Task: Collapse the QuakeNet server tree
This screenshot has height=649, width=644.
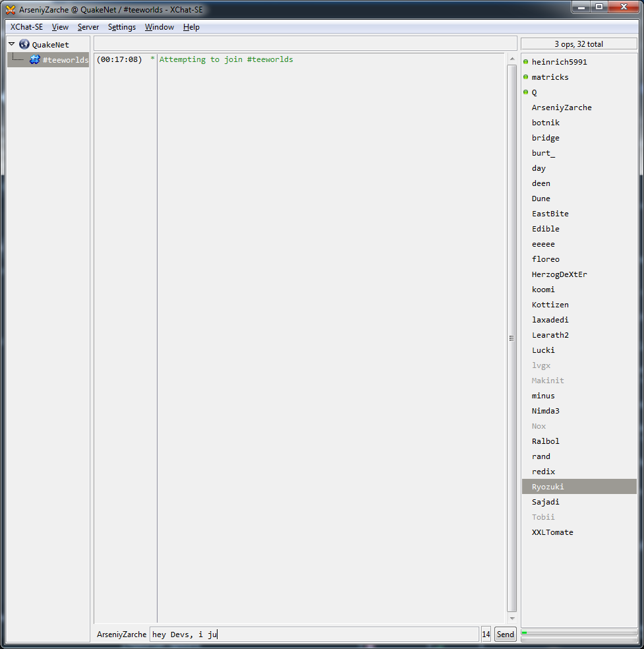Action: [12, 44]
